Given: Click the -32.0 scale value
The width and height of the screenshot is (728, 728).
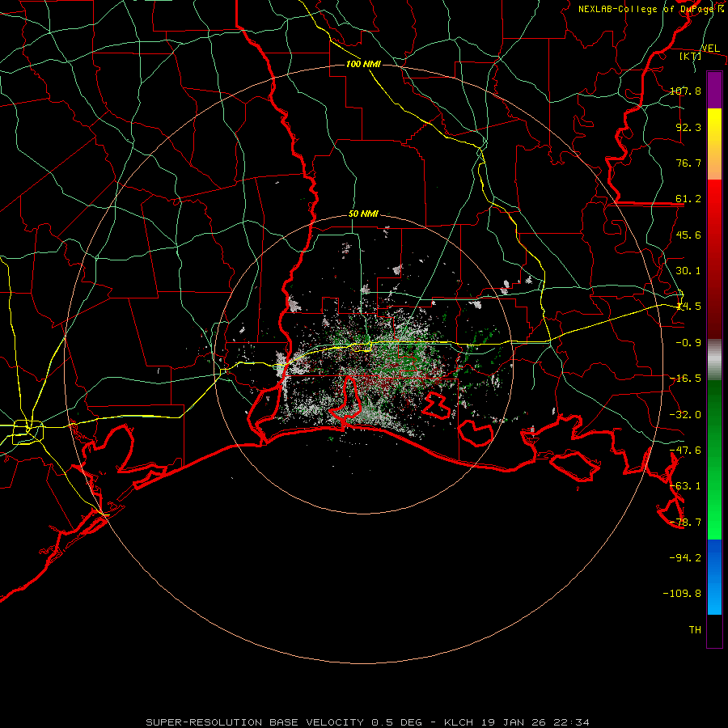Looking at the screenshot, I should (685, 415).
